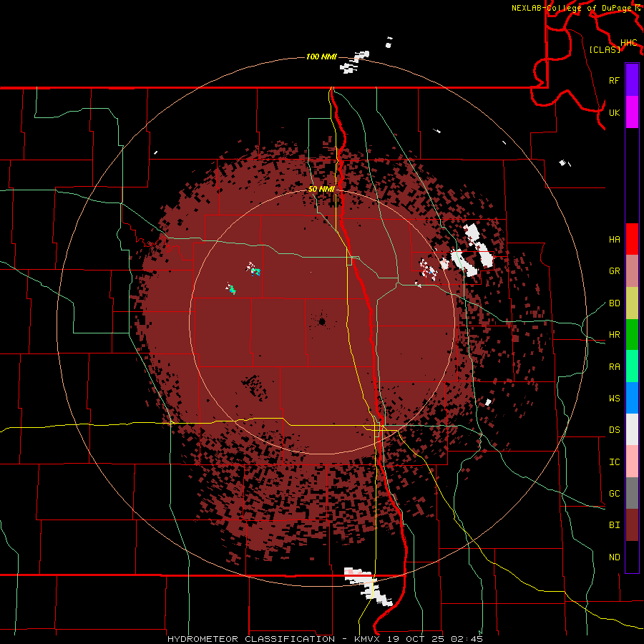644x644 pixels.
Task: Click the 'ND' legend label
Action: tap(614, 557)
